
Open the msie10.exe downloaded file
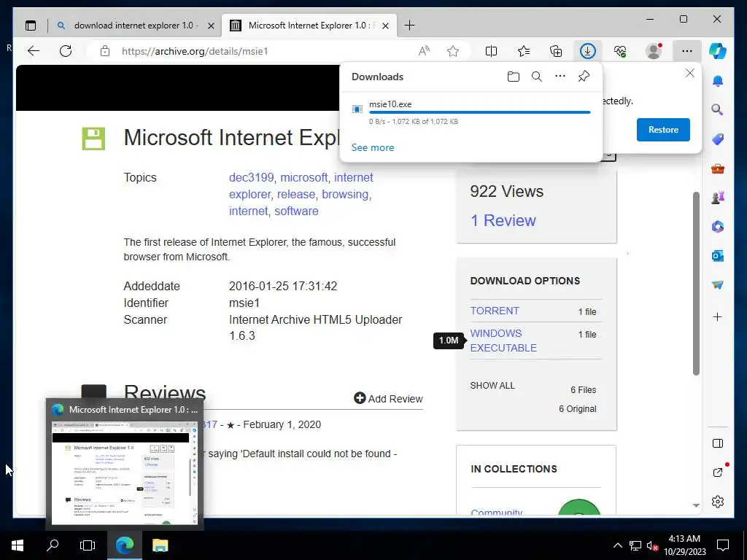pos(390,104)
